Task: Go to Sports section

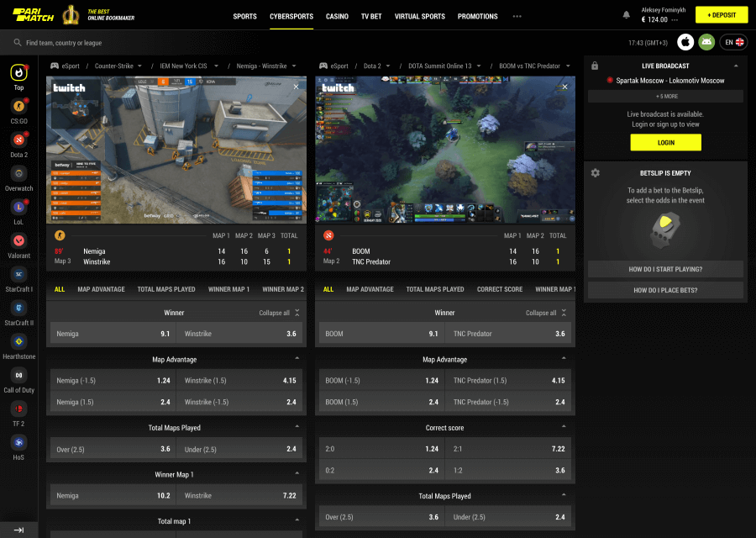Action: pos(245,17)
